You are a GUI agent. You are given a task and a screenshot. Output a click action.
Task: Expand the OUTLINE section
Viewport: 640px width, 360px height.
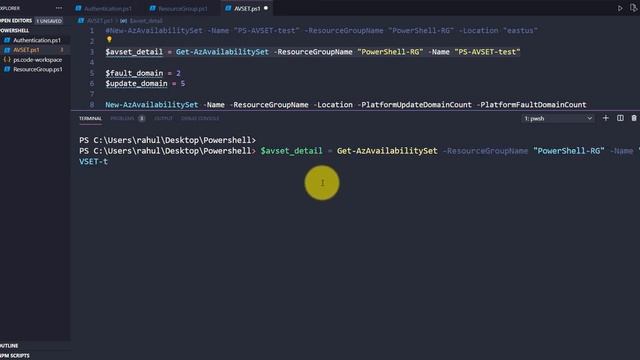pos(9,346)
